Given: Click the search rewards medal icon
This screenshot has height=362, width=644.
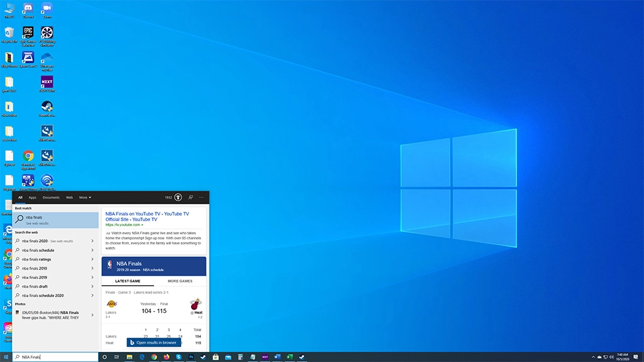Looking at the screenshot, I should (178, 197).
